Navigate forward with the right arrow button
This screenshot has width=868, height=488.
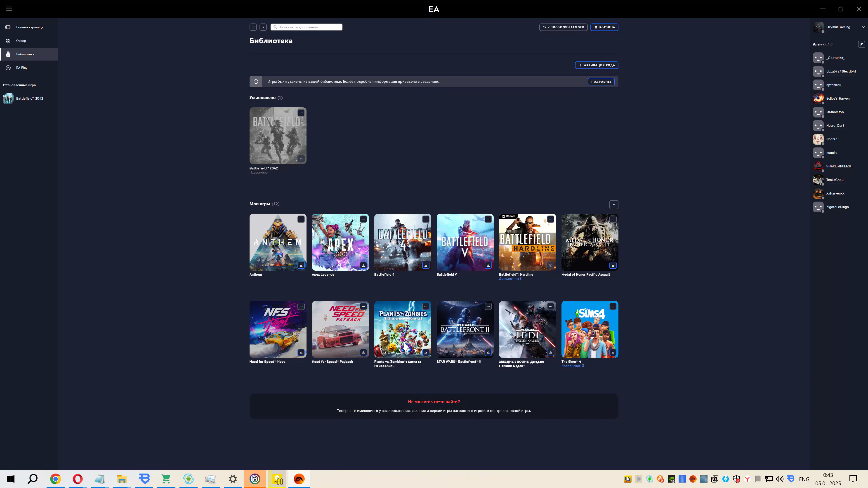pyautogui.click(x=263, y=27)
